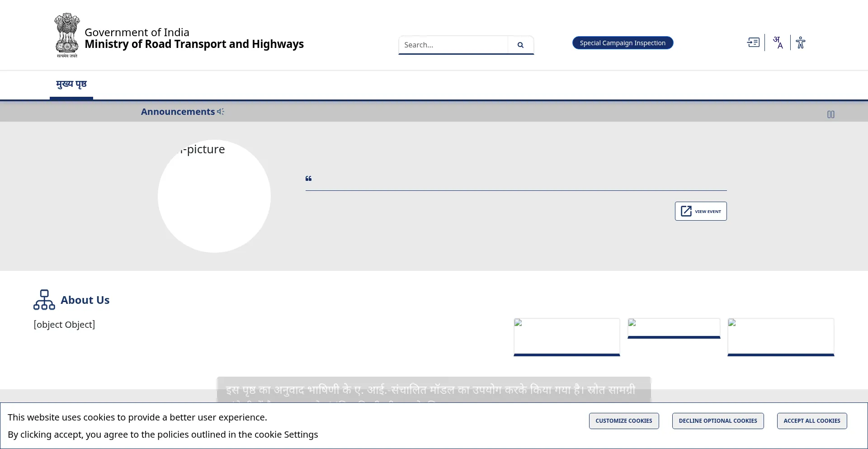Click the circular profile picture placeholder
Viewport: 868px width, 449px height.
point(214,196)
